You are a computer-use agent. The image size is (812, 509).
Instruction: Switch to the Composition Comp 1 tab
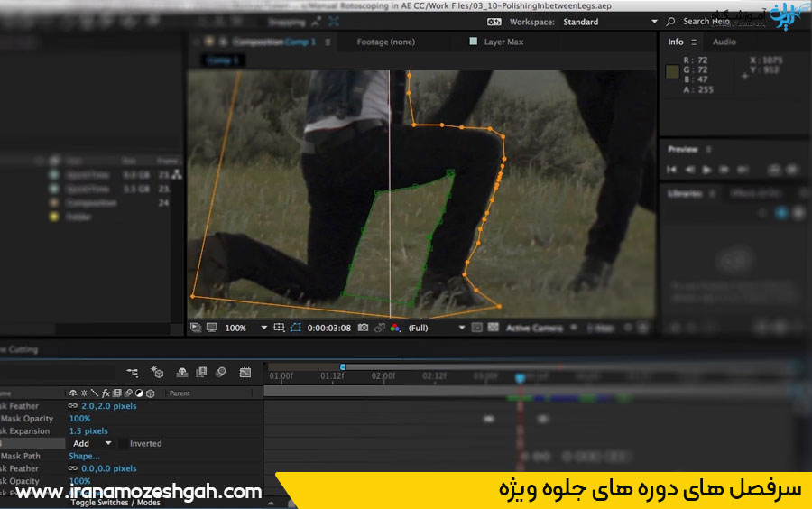tap(274, 42)
